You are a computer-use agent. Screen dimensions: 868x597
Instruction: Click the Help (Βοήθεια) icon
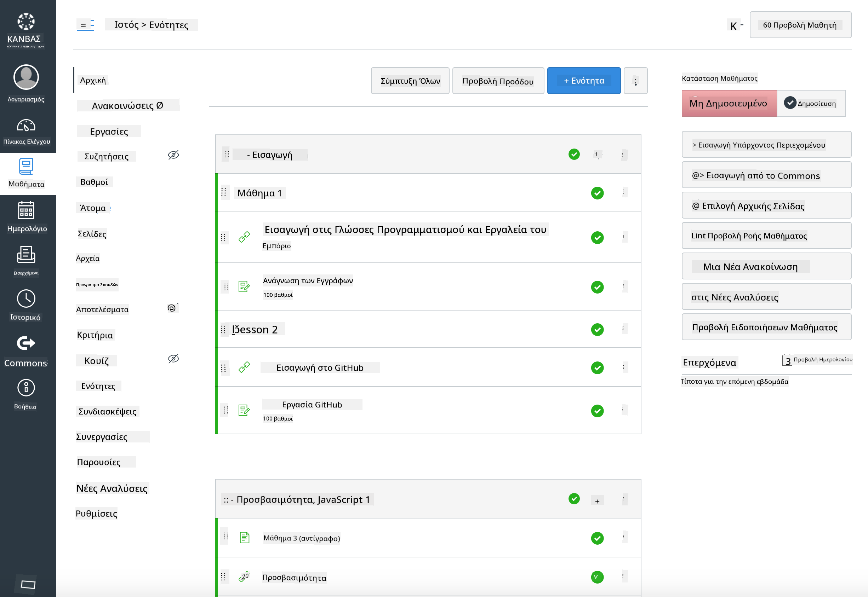(x=26, y=388)
